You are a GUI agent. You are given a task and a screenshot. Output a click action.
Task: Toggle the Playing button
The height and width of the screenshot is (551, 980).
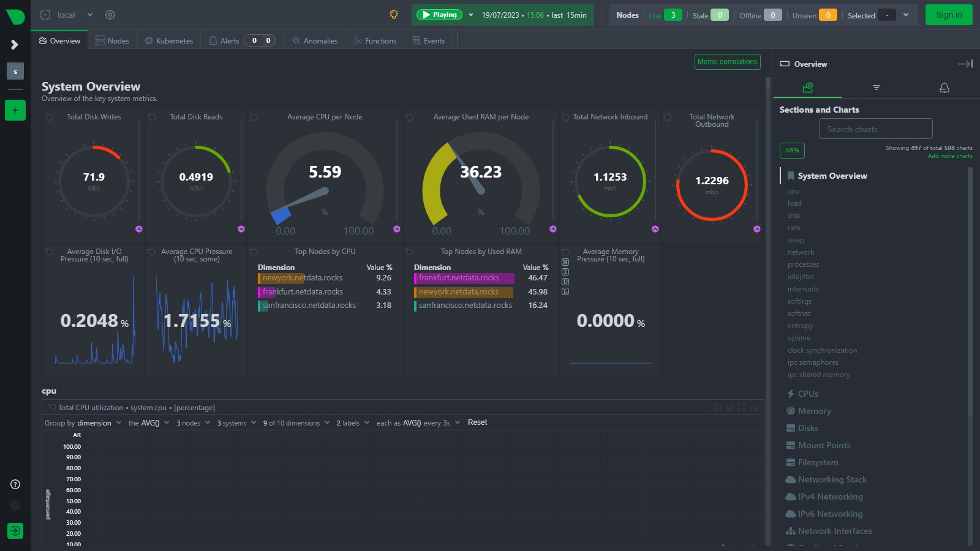(x=439, y=15)
